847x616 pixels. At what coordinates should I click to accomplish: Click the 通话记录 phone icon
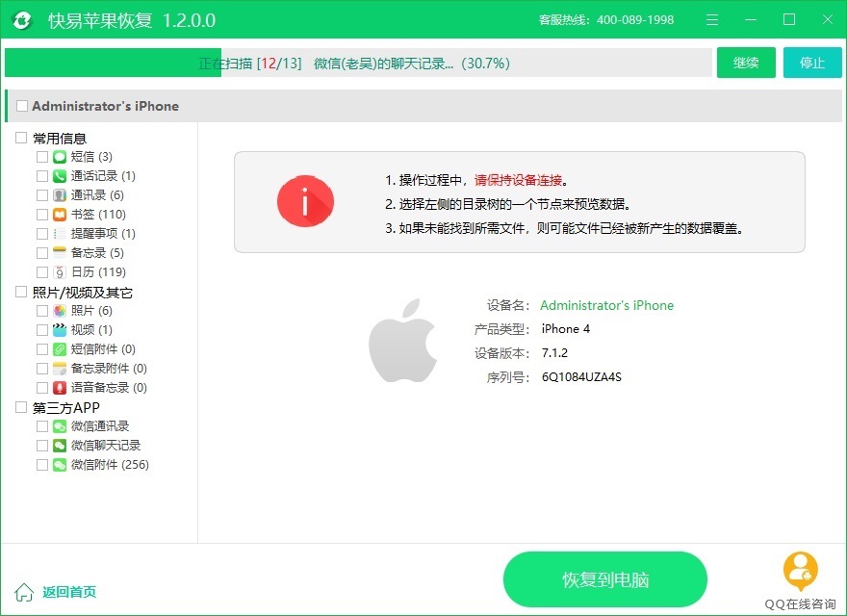(x=60, y=176)
